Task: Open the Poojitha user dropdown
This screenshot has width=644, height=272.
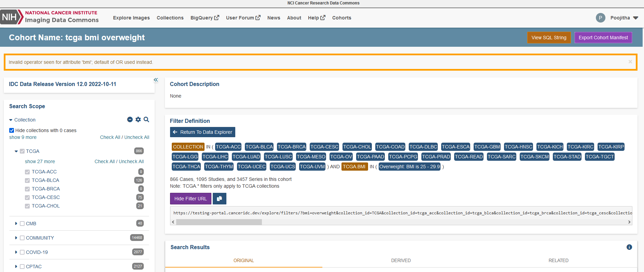Action: click(624, 18)
